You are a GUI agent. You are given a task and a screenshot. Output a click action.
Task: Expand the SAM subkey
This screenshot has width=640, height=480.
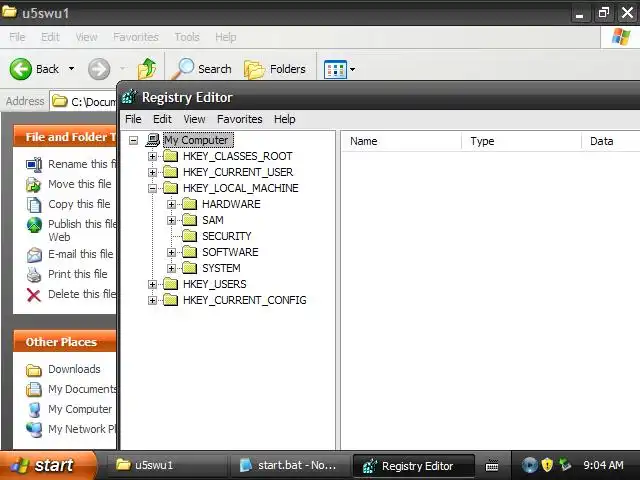click(x=171, y=220)
